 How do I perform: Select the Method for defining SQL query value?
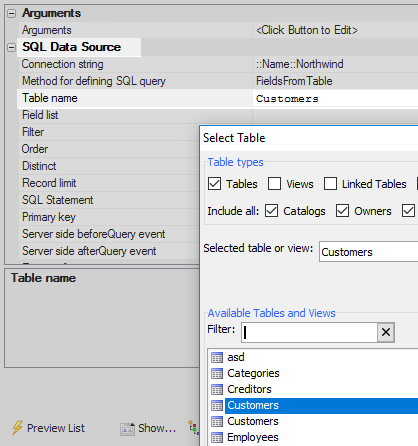pyautogui.click(x=335, y=81)
